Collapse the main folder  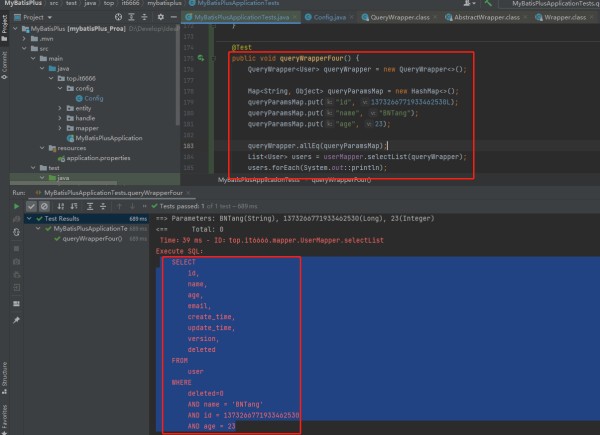tap(33, 59)
